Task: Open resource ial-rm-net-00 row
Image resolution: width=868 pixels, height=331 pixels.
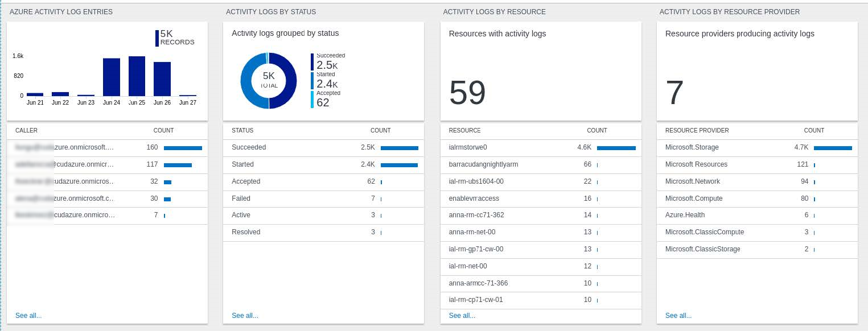Action: point(541,266)
